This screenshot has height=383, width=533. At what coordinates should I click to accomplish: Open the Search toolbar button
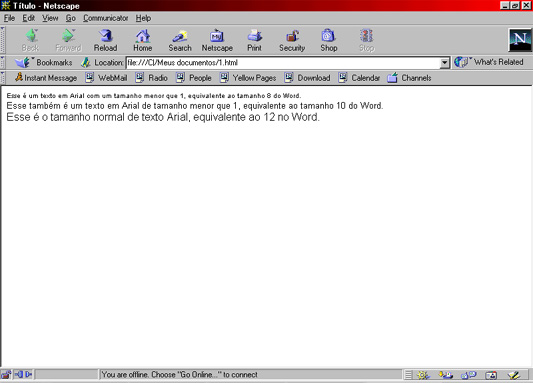180,40
